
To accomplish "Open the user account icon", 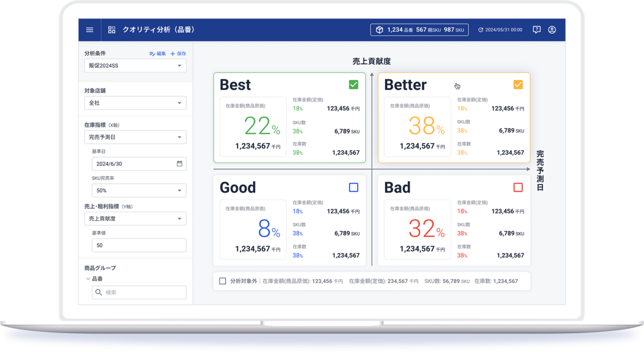I will 552,30.
